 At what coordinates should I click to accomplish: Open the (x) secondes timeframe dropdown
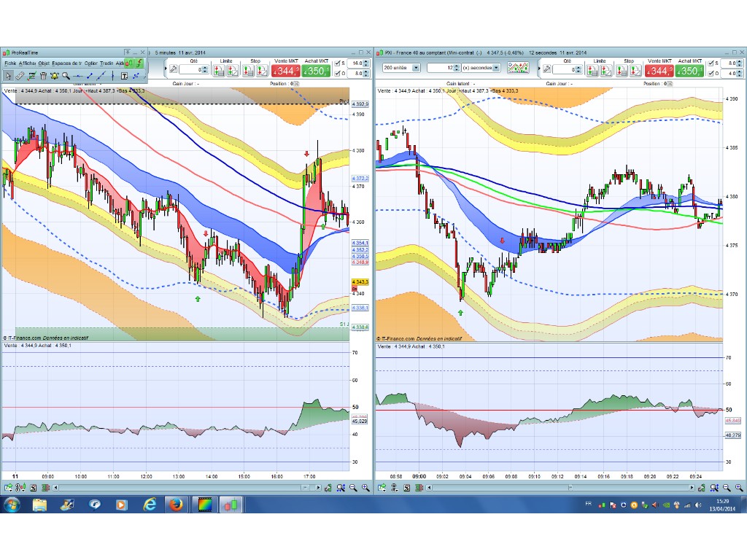click(481, 68)
